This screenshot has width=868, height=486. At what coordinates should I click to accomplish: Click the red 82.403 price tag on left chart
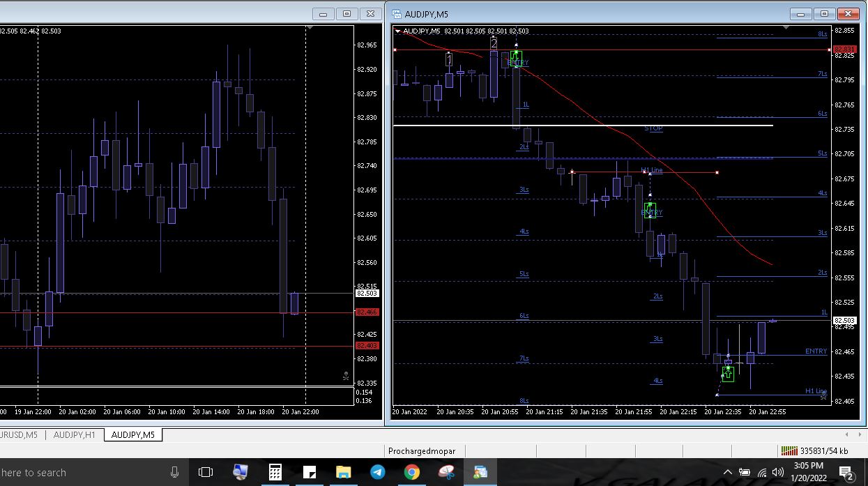click(x=367, y=346)
